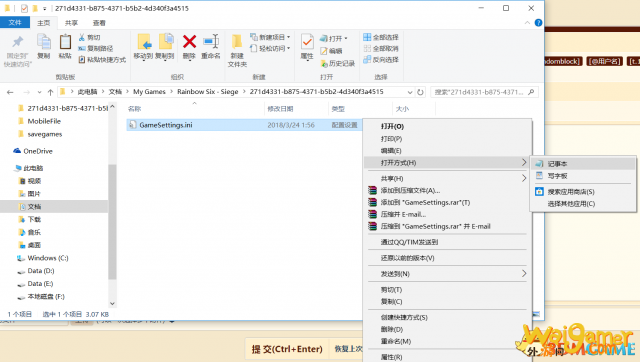Switch to the Share (共享) ribbon tab
The height and width of the screenshot is (362, 640).
point(71,23)
